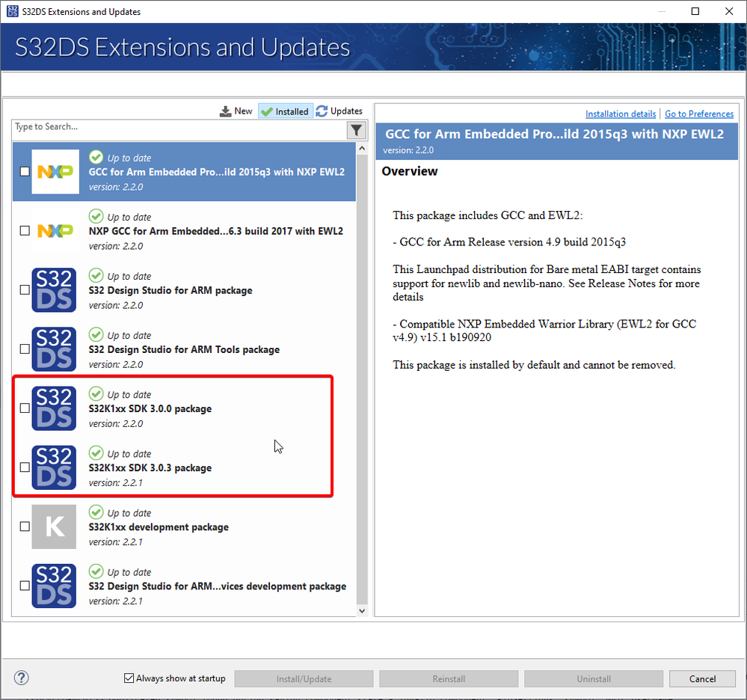Click green check status of S32 ARM package

pos(96,275)
